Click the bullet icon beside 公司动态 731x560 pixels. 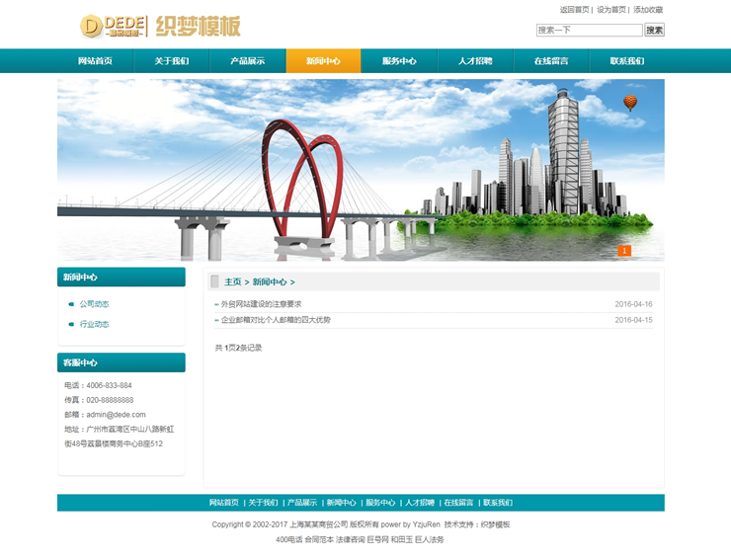[x=71, y=304]
